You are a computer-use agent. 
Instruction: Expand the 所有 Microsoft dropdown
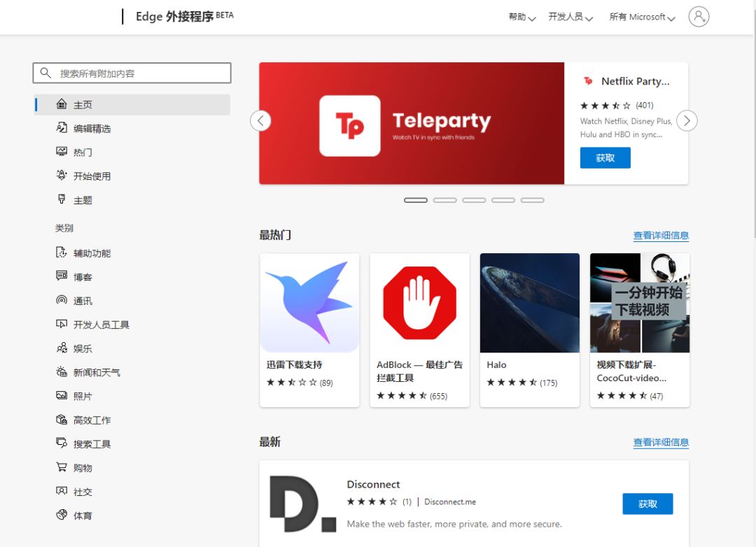(x=642, y=17)
